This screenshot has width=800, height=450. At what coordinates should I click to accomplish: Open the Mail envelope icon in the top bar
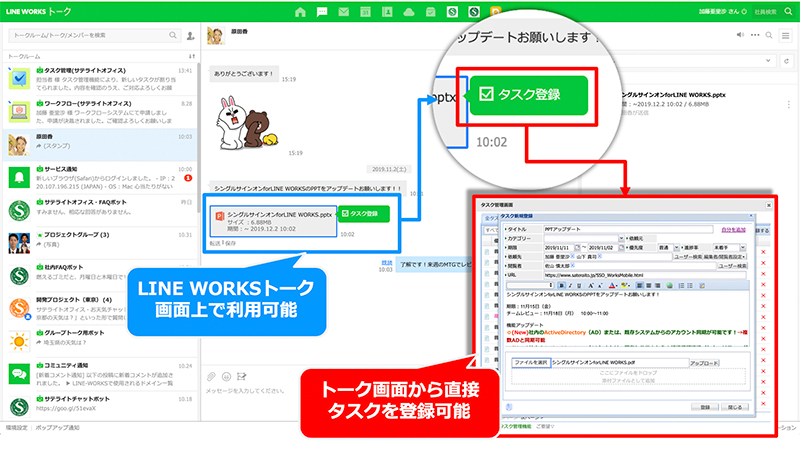344,11
